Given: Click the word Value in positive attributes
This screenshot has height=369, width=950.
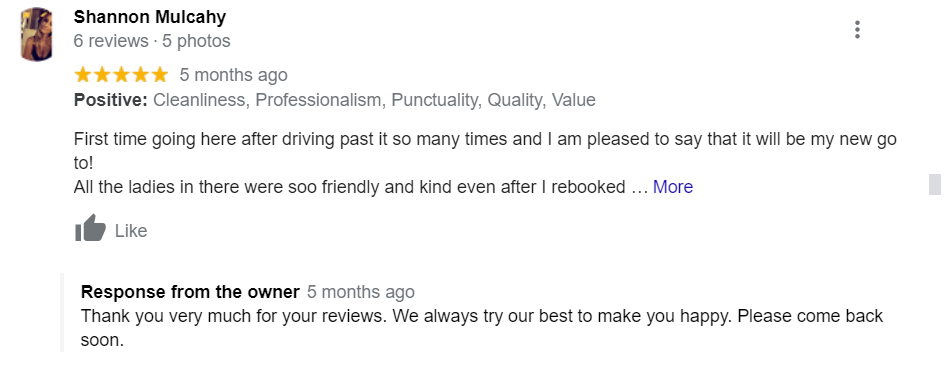Looking at the screenshot, I should pyautogui.click(x=573, y=100).
